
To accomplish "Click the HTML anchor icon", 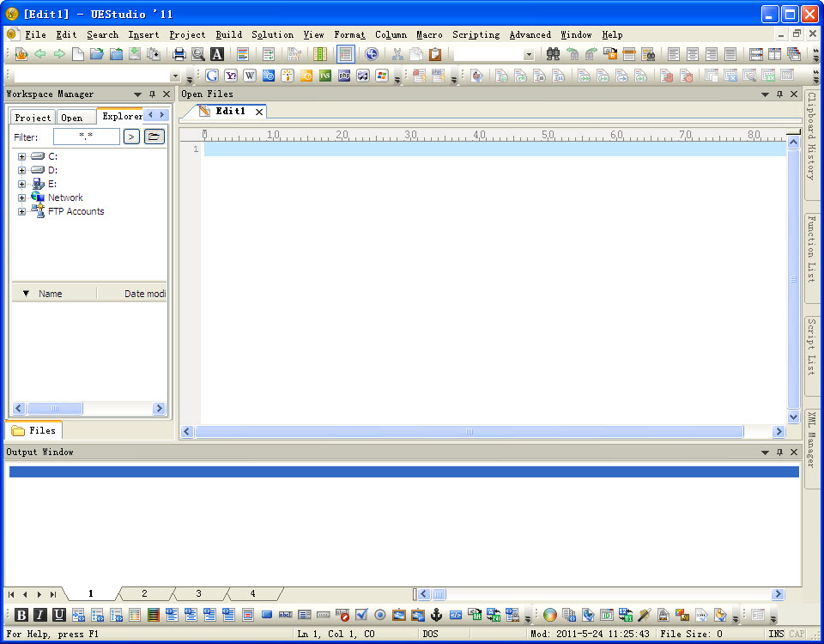I will coord(437,615).
